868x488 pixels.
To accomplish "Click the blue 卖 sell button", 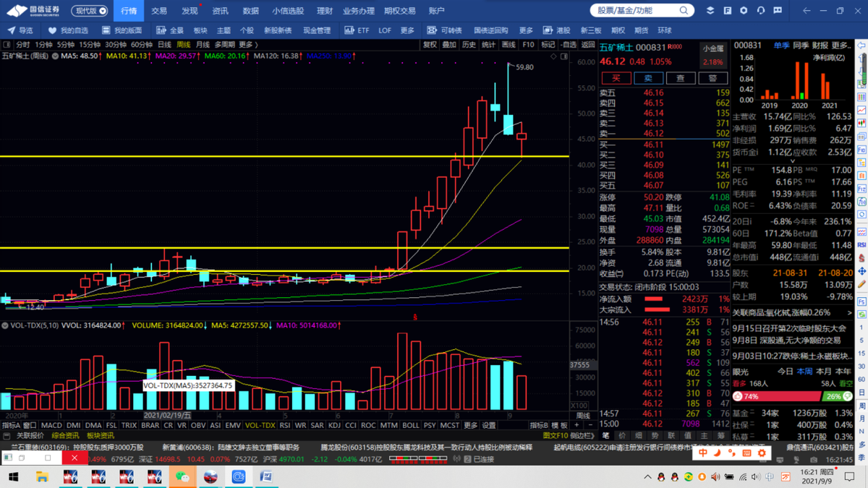I will (649, 78).
